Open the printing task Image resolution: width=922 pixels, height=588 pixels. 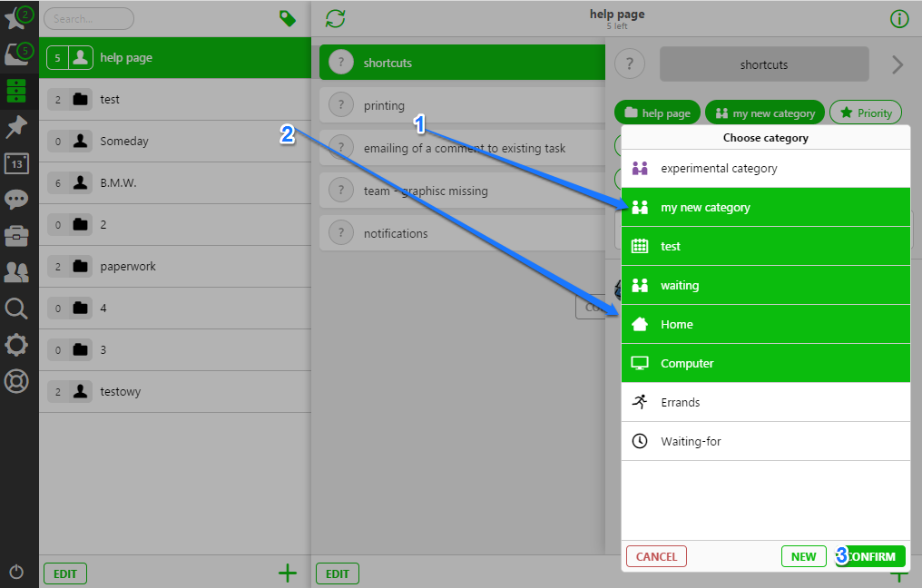[462, 105]
